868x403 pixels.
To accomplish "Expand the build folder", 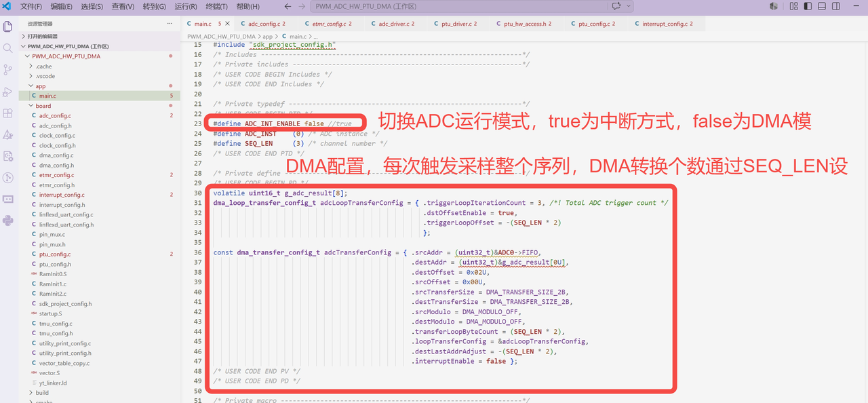I will click(100, 393).
